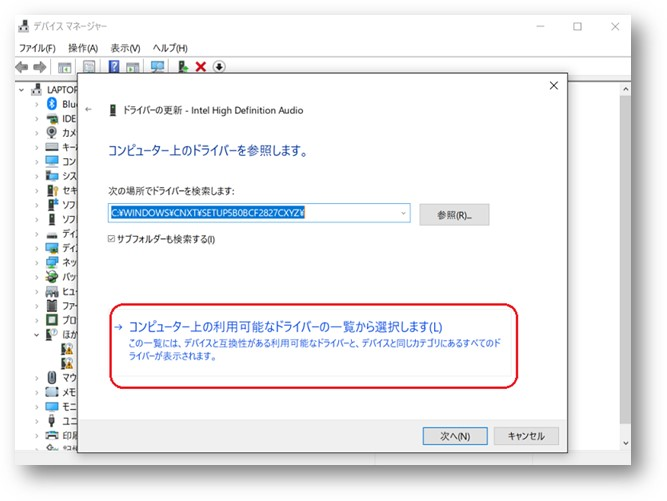Click the black down-arrow circle toolbar icon

pos(219,67)
